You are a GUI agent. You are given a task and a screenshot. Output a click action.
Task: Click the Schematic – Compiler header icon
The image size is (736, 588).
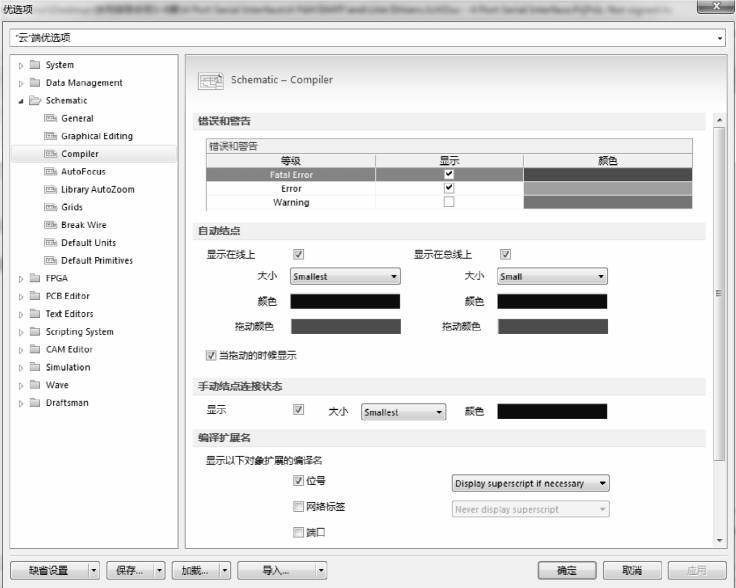pyautogui.click(x=210, y=81)
